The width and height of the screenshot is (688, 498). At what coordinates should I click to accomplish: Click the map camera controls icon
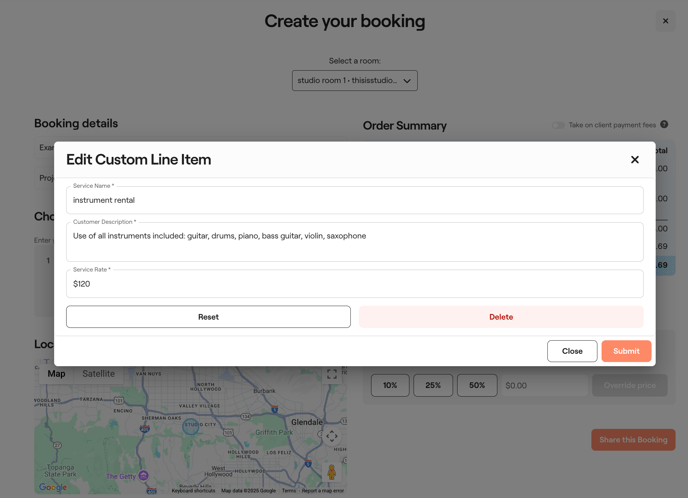332,436
